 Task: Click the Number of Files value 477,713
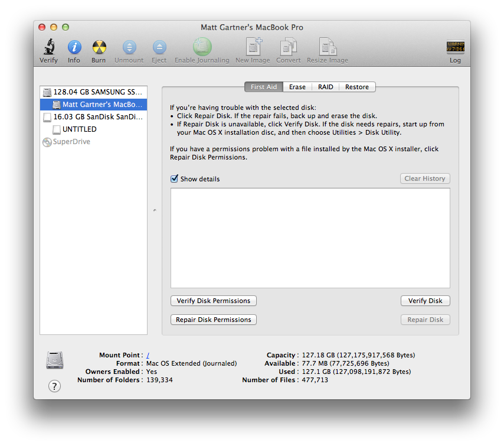click(x=315, y=380)
